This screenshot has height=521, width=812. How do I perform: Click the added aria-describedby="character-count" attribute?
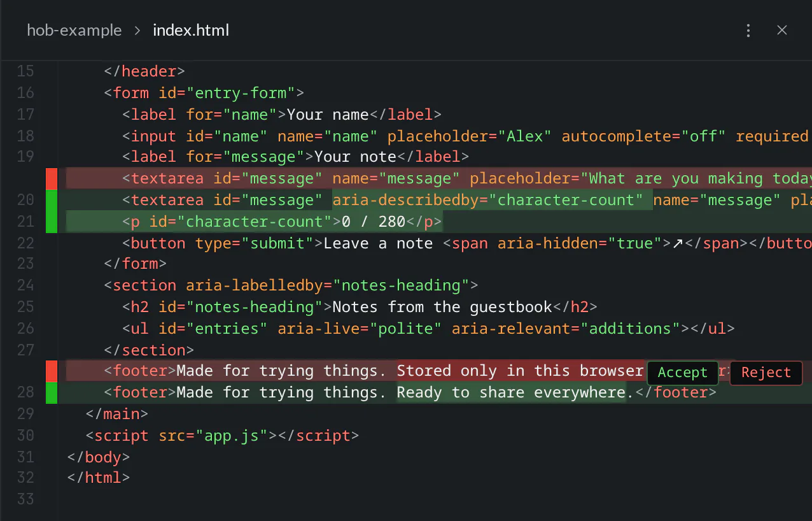[488, 201]
